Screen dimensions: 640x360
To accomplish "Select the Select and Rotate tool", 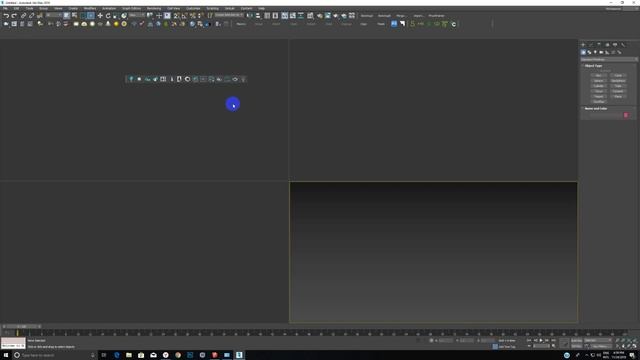I will click(x=108, y=16).
